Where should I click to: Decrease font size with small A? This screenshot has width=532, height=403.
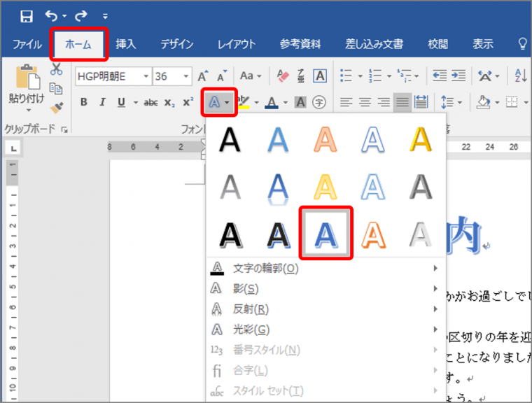pos(222,76)
